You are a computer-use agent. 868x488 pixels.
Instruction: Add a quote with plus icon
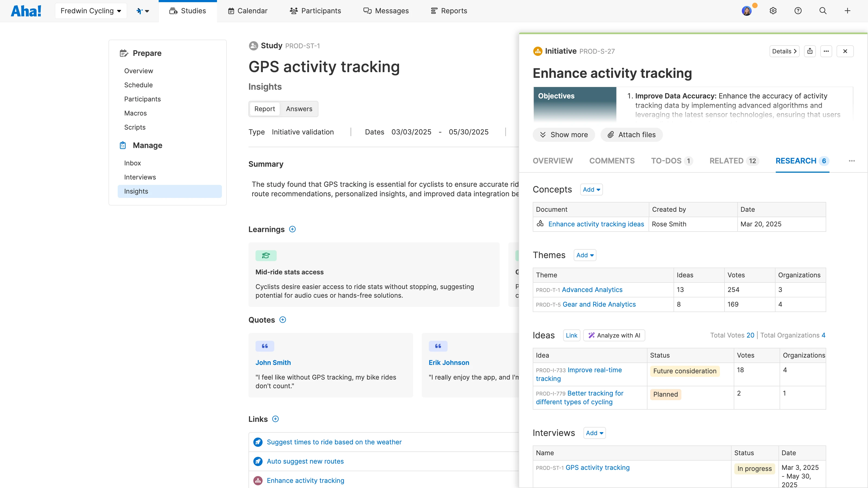(x=283, y=320)
